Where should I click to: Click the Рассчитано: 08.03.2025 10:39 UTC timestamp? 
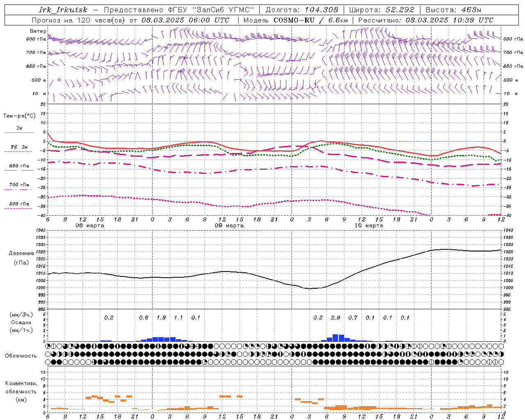(x=425, y=20)
